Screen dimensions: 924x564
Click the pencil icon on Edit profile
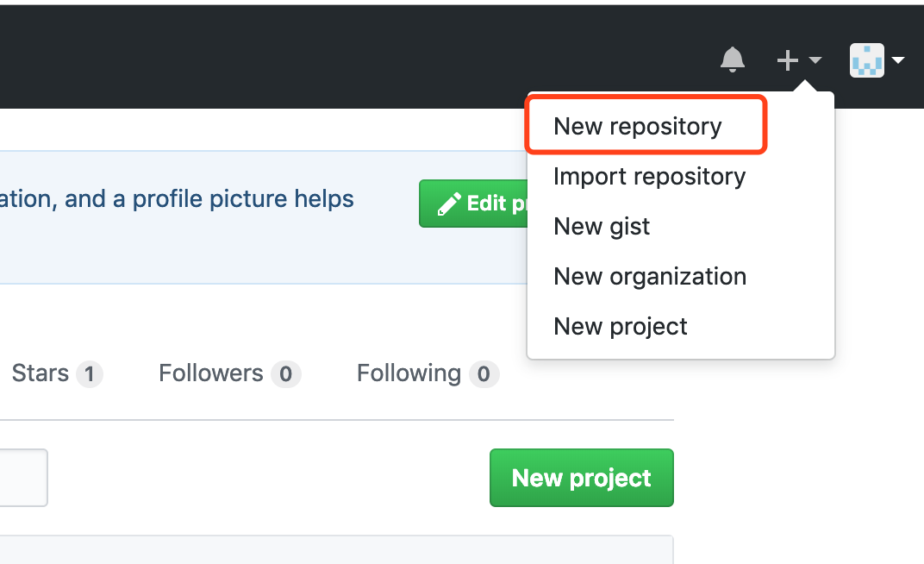click(449, 204)
